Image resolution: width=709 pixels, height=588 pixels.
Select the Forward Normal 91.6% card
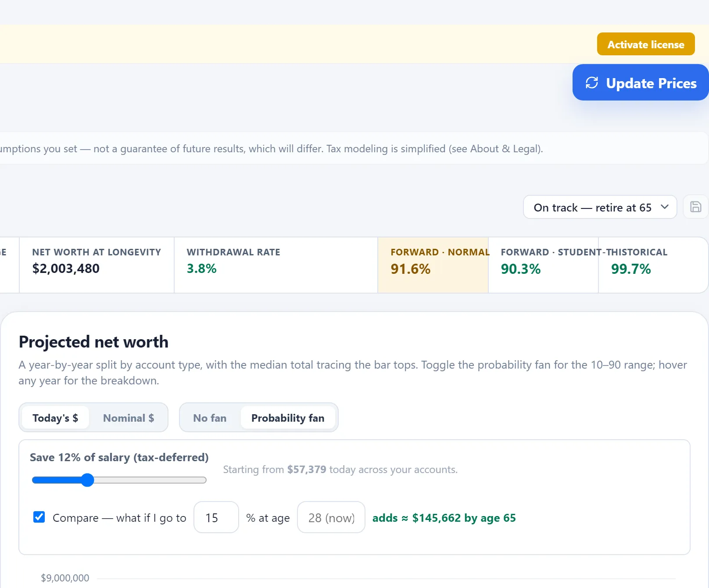click(433, 265)
